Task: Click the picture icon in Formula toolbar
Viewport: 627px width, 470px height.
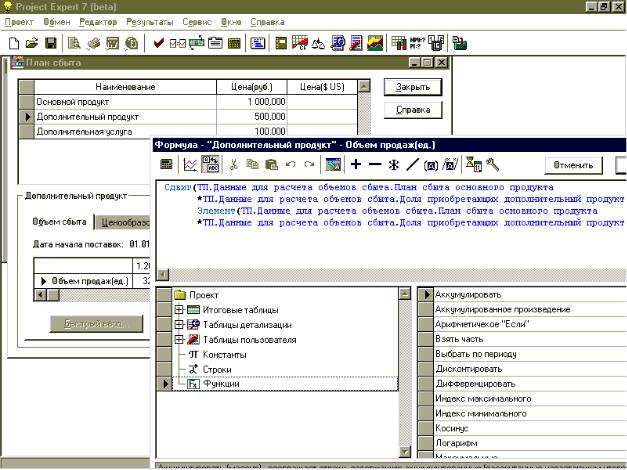Action: [333, 164]
